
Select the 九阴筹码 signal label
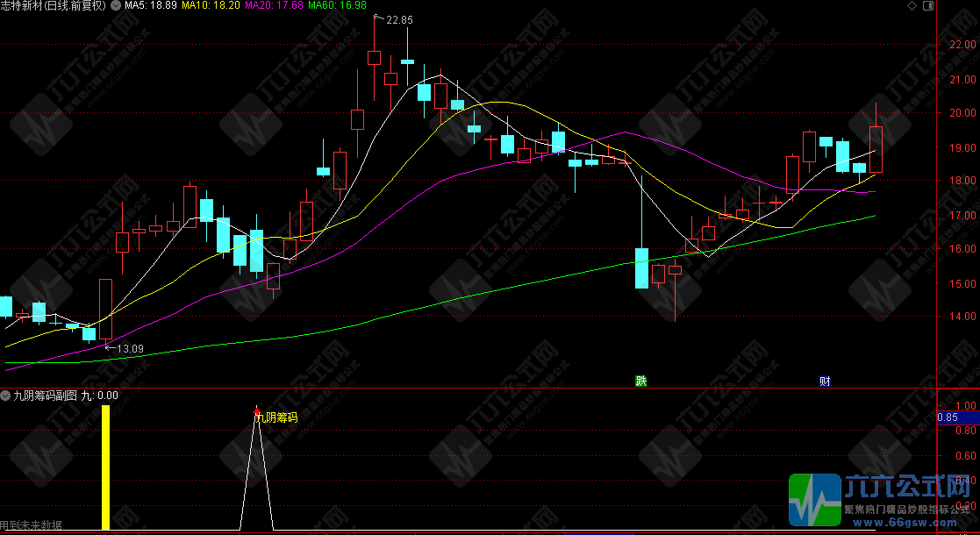277,418
